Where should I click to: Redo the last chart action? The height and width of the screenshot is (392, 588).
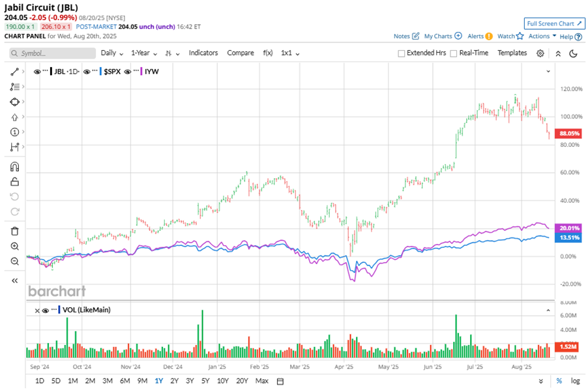tap(14, 211)
